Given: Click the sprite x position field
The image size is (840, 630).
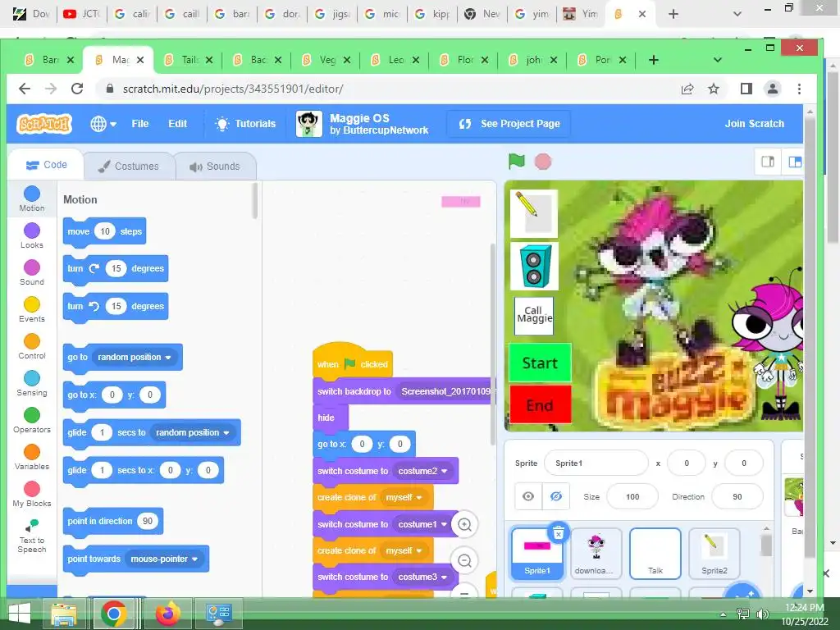Looking at the screenshot, I should [x=687, y=463].
